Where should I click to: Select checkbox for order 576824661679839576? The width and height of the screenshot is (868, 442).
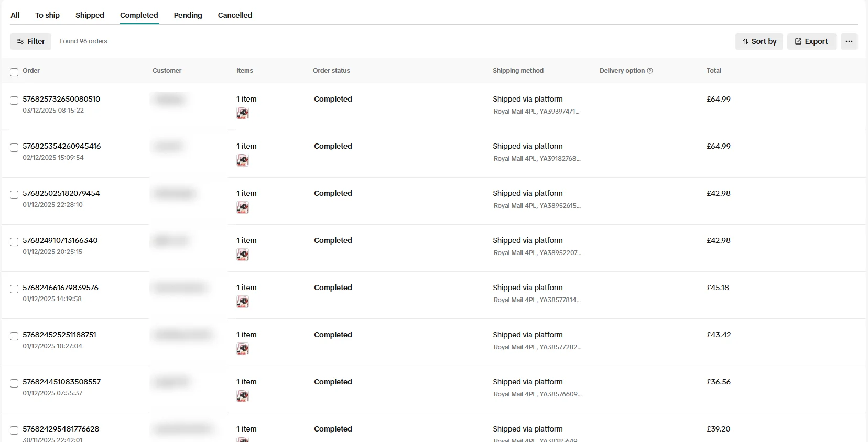(x=14, y=289)
